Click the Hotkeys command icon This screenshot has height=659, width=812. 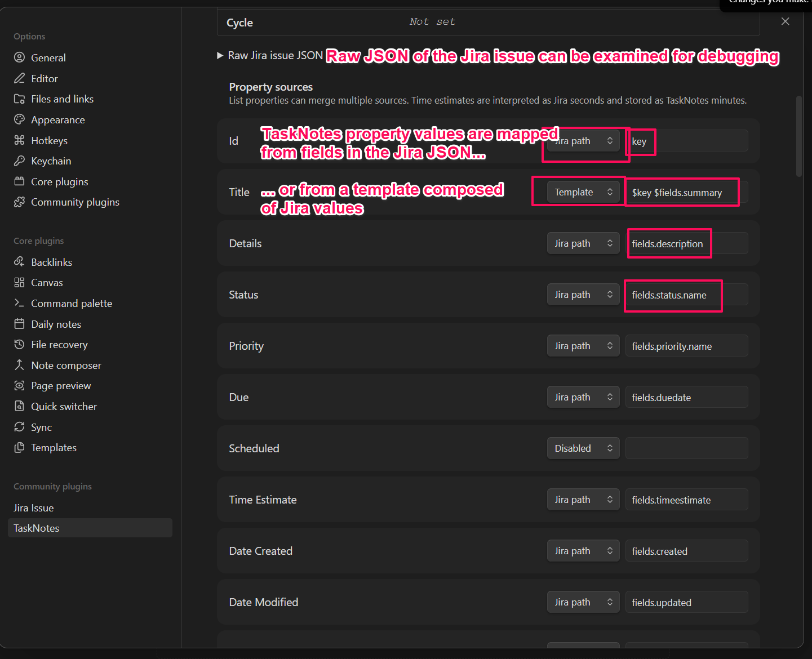(x=20, y=140)
